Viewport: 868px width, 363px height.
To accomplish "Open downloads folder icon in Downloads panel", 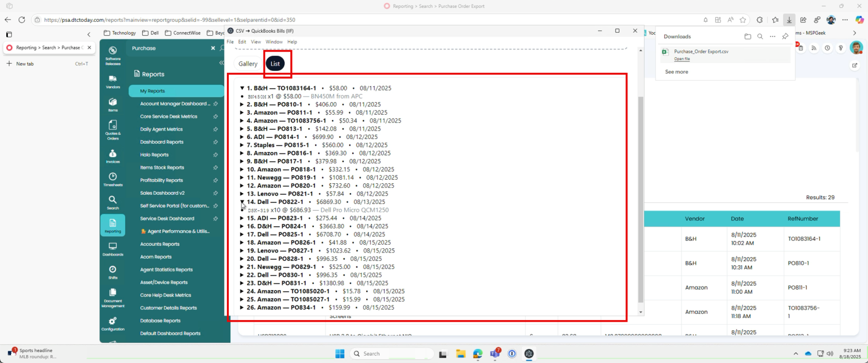I will coord(748,37).
